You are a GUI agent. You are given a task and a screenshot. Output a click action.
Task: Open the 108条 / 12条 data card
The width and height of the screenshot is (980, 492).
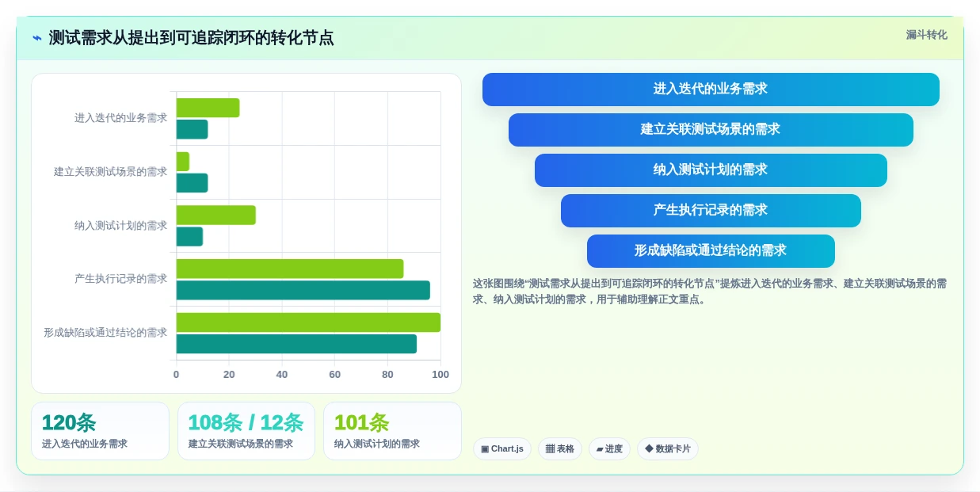pos(246,431)
